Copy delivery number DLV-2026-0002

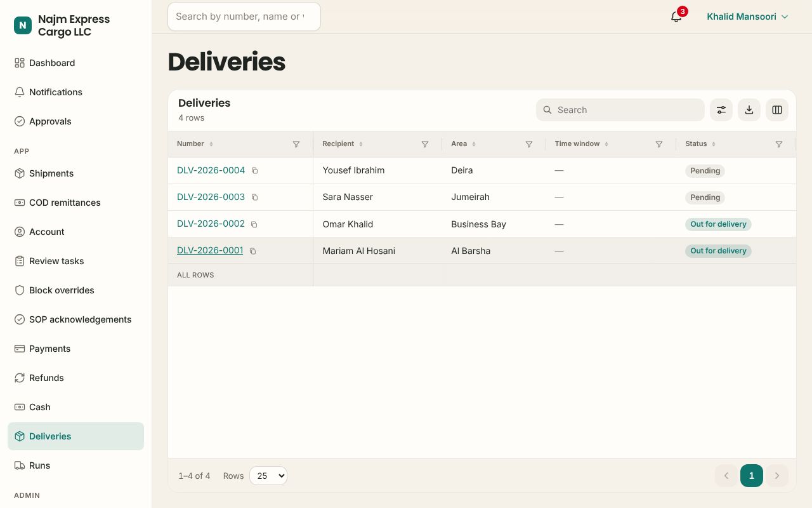pyautogui.click(x=254, y=224)
